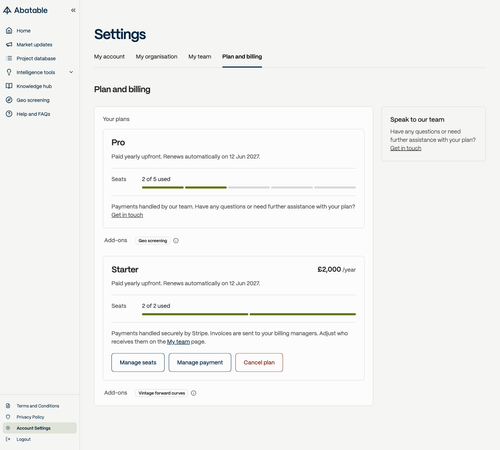500x450 pixels.
Task: Click the 'Settings' page title
Action: tap(120, 34)
